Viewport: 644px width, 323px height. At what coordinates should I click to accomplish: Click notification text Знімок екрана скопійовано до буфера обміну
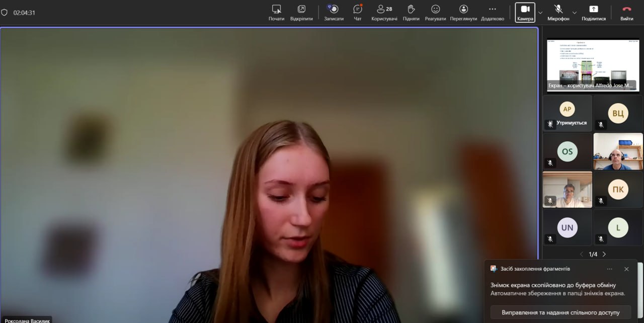[x=553, y=285]
